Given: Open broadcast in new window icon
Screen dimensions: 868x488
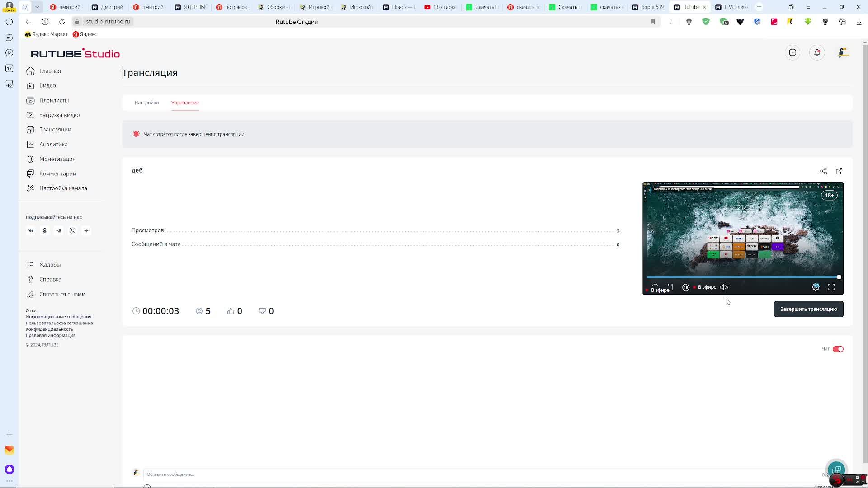Looking at the screenshot, I should 839,171.
